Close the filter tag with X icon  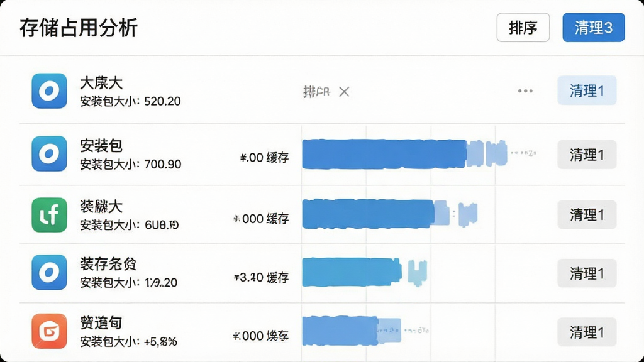(x=344, y=92)
